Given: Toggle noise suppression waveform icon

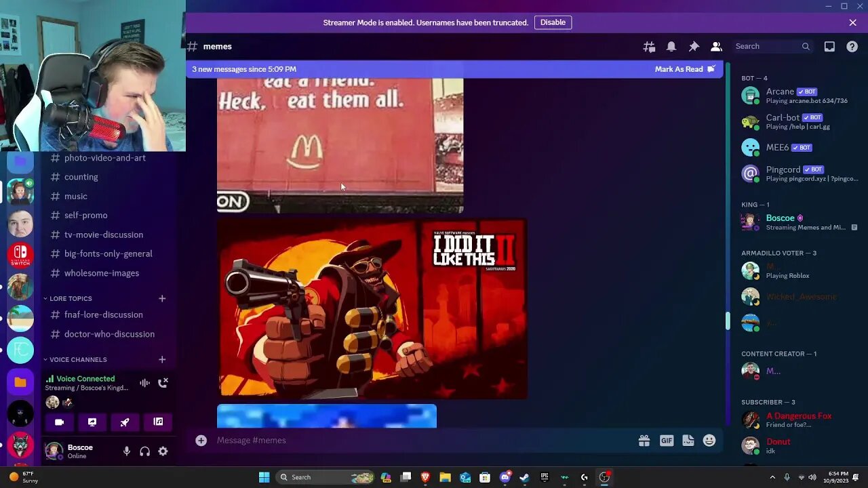Looking at the screenshot, I should pyautogui.click(x=144, y=383).
